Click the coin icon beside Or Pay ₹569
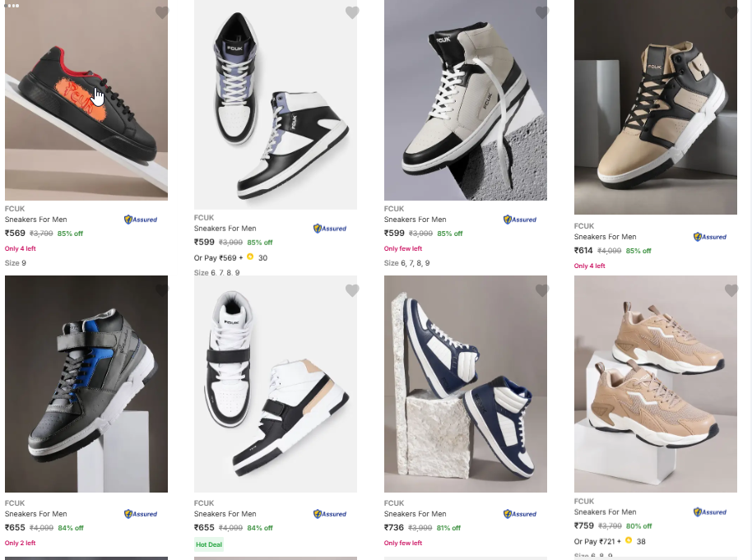 250,257
